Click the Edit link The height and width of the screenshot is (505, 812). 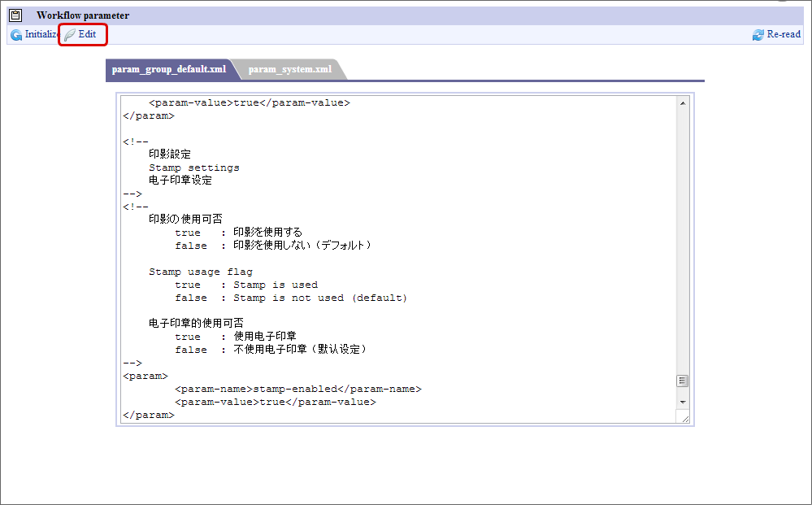click(87, 34)
